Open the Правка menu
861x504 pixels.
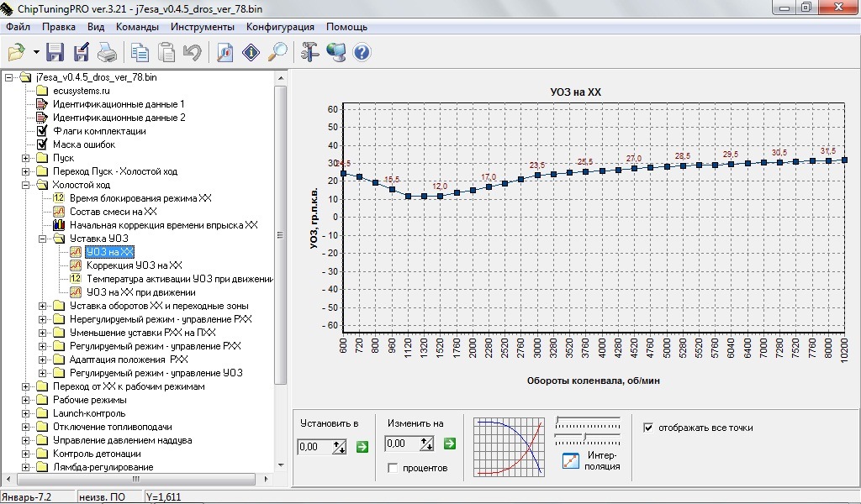(59, 27)
